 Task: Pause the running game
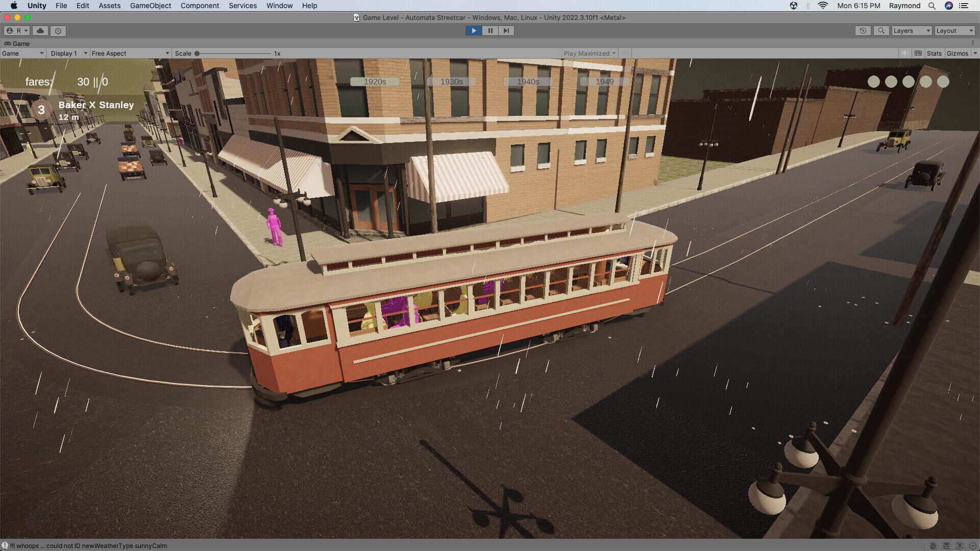(x=490, y=31)
